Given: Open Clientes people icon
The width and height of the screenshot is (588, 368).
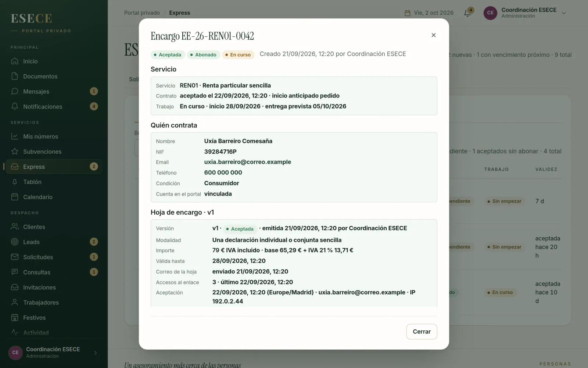Looking at the screenshot, I should (x=15, y=227).
